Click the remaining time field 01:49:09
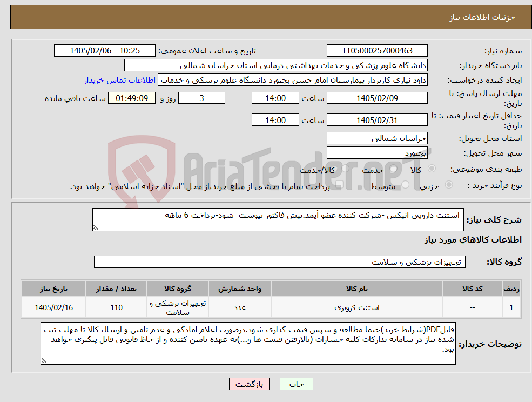The width and height of the screenshot is (532, 402). [132, 98]
